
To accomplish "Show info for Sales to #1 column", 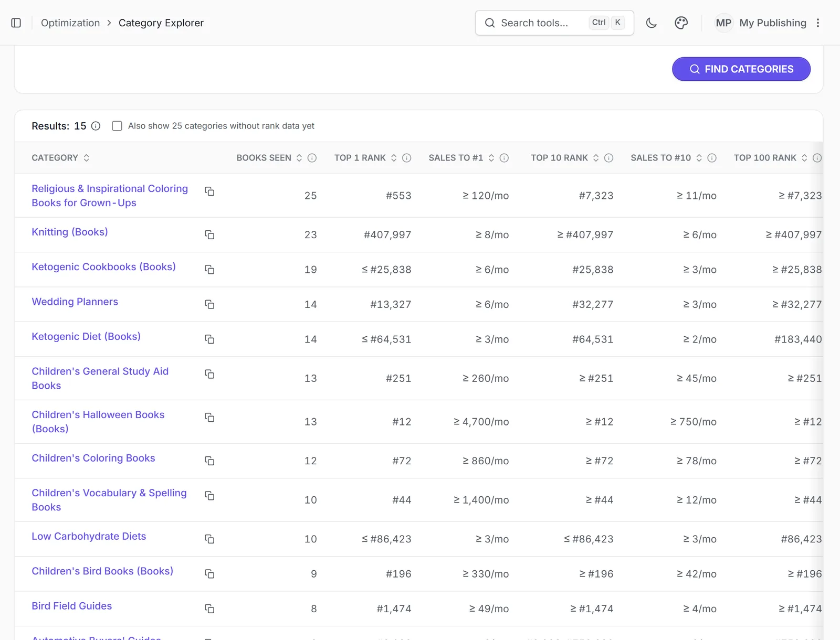I will coord(504,158).
